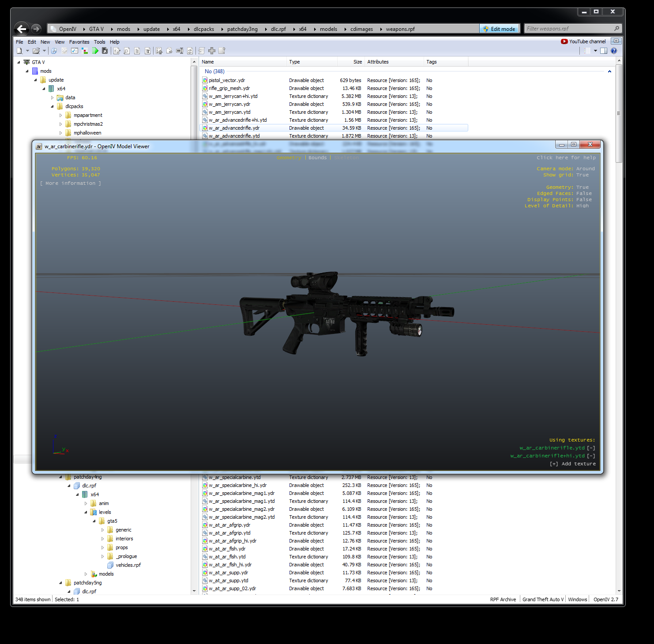Click the plain text document toolbar icon
The width and height of the screenshot is (654, 644).
(137, 51)
